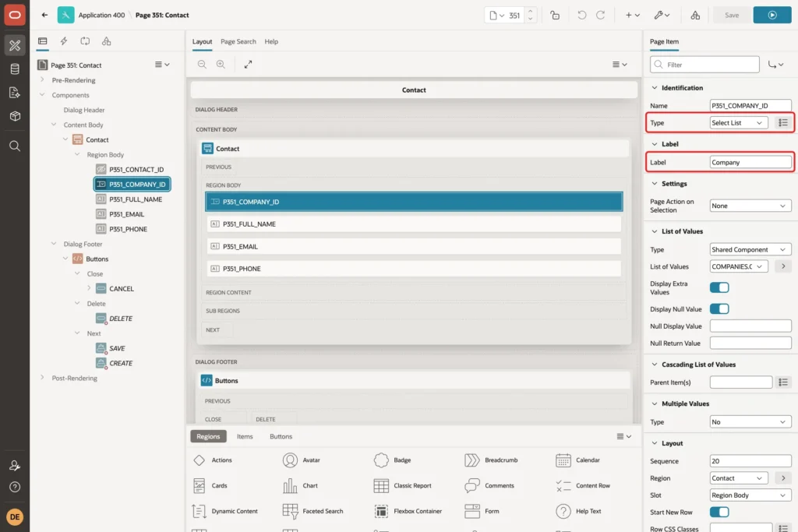This screenshot has width=798, height=532.
Task: Open the rendering tree options menu
Action: coord(162,65)
